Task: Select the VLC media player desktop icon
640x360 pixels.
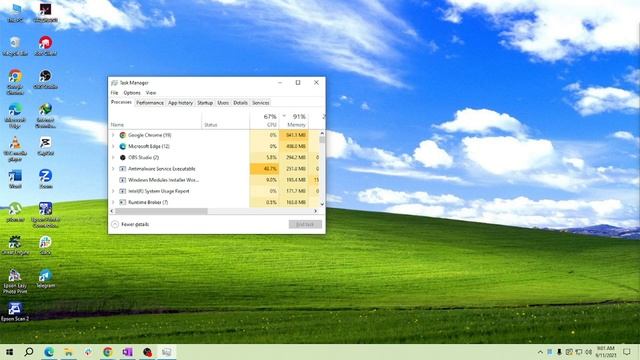Action: pos(15,149)
